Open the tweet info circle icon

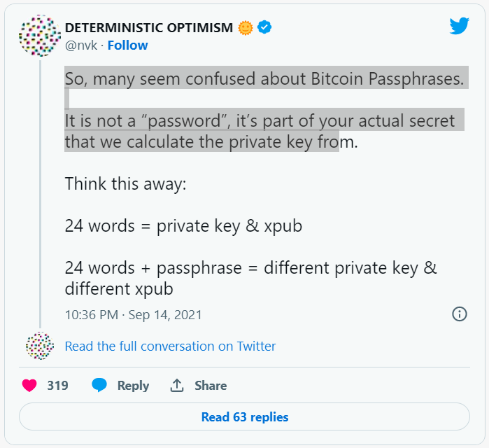click(x=460, y=314)
